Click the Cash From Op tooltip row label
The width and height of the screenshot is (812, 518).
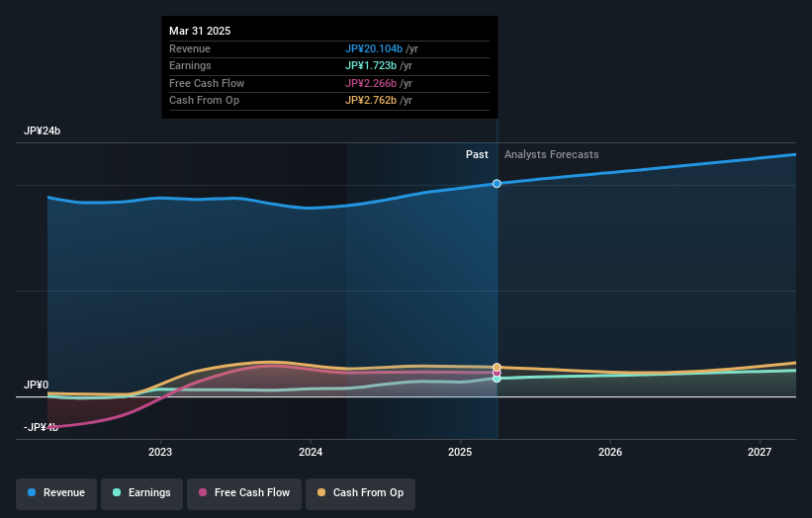(x=204, y=101)
